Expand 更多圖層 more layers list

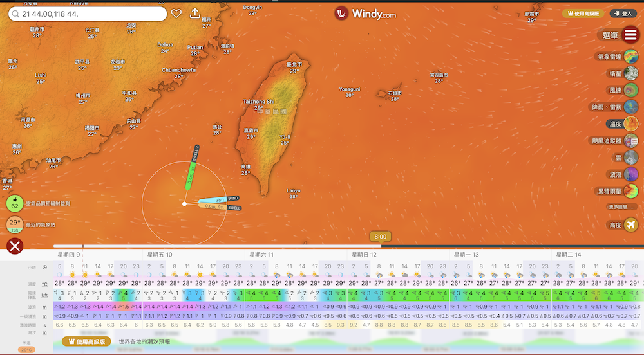622,206
